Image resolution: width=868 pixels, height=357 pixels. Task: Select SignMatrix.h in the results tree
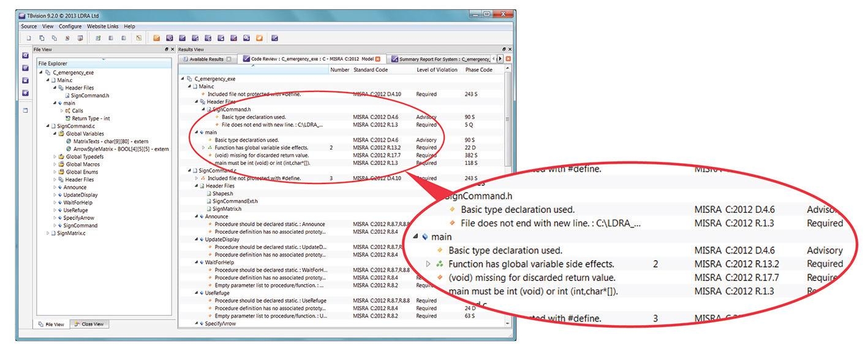(x=225, y=209)
